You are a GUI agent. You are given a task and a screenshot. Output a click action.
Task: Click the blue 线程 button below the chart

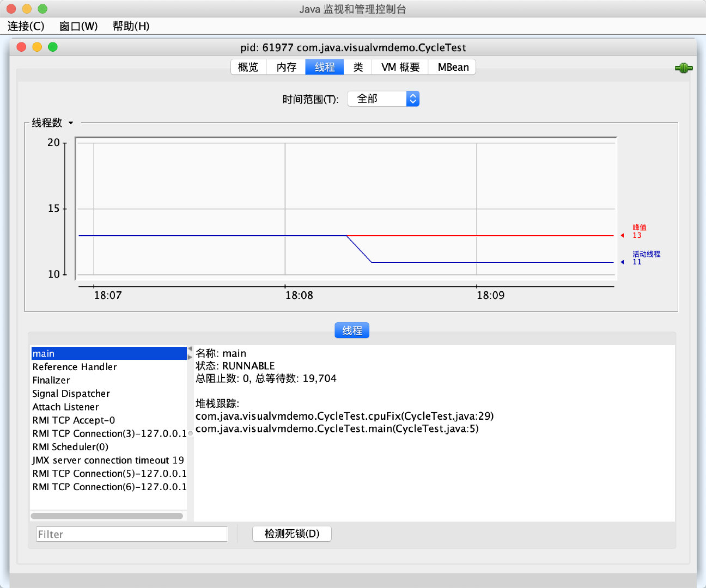[352, 330]
